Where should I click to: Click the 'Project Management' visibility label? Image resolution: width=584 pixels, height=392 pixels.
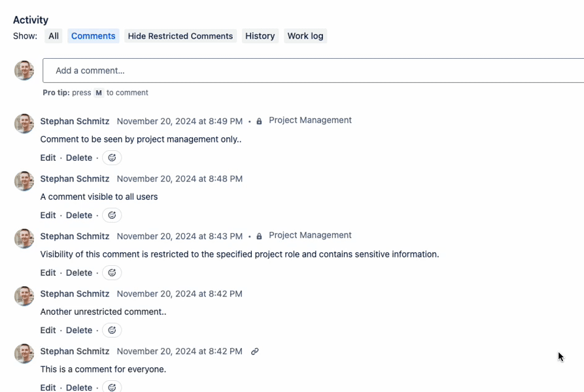click(310, 120)
